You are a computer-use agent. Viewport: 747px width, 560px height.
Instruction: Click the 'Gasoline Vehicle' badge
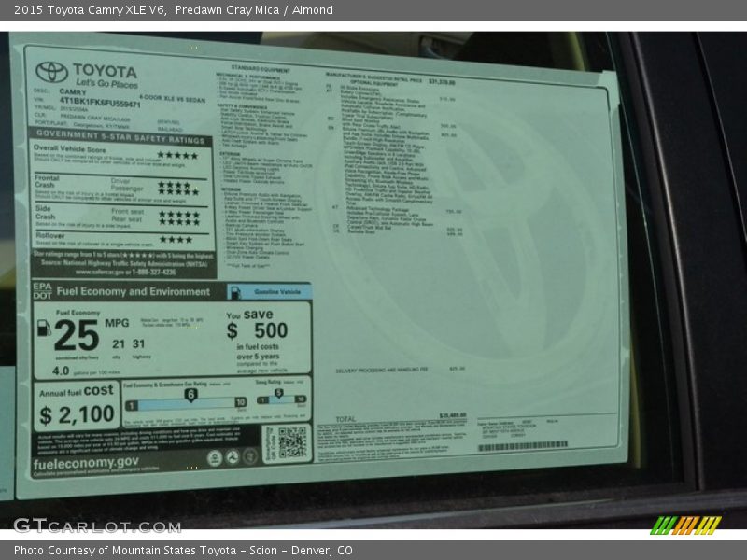point(270,292)
